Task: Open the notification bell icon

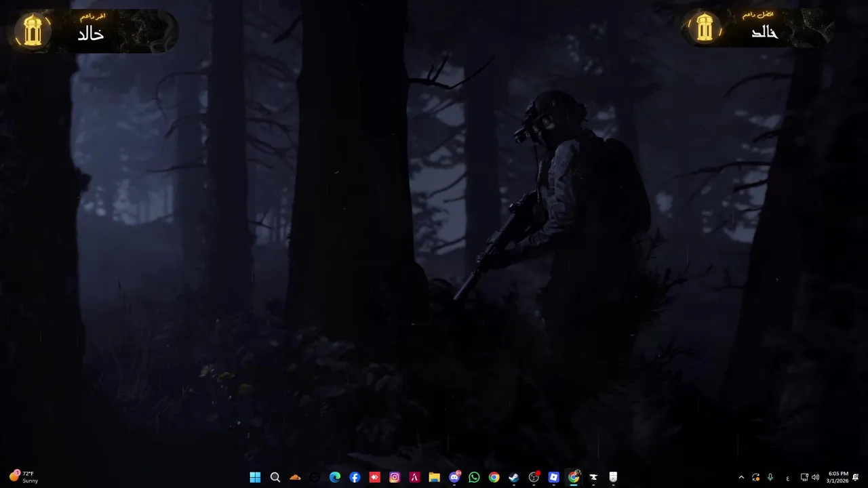Action: (x=856, y=477)
